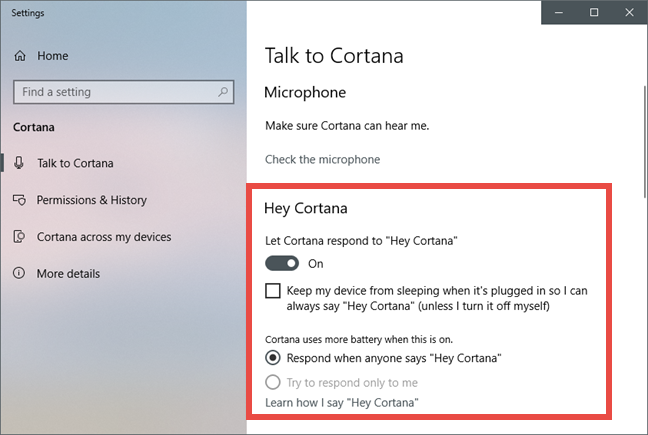This screenshot has height=435, width=648.
Task: Select the microphone icon for Talk to Cortana
Action: point(19,163)
